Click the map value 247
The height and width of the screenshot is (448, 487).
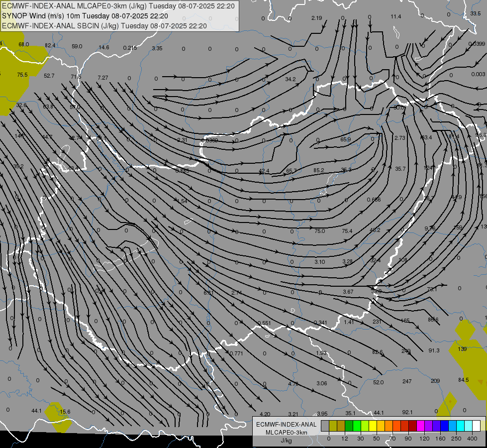click(407, 381)
